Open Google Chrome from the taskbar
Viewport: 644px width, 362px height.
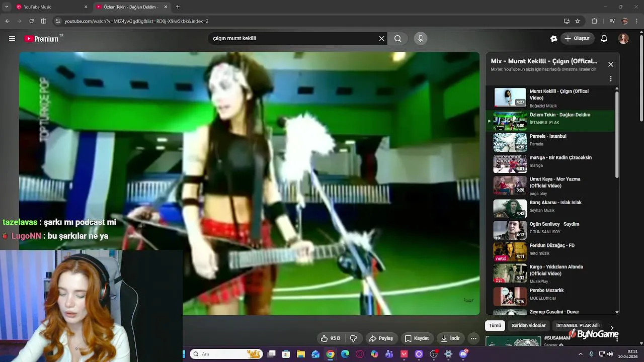pos(330,354)
